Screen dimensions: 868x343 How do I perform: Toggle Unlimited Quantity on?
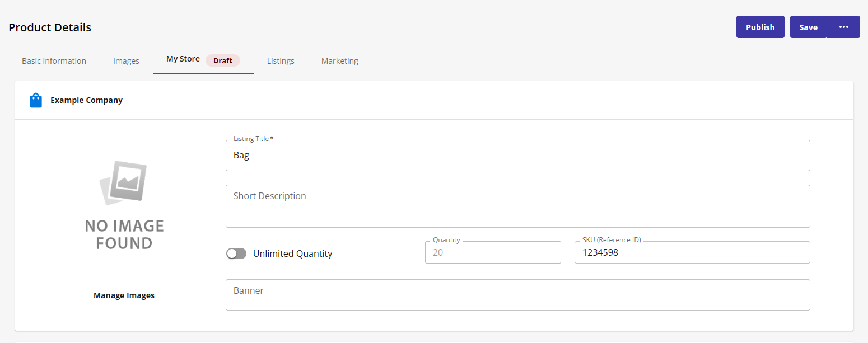coord(236,253)
